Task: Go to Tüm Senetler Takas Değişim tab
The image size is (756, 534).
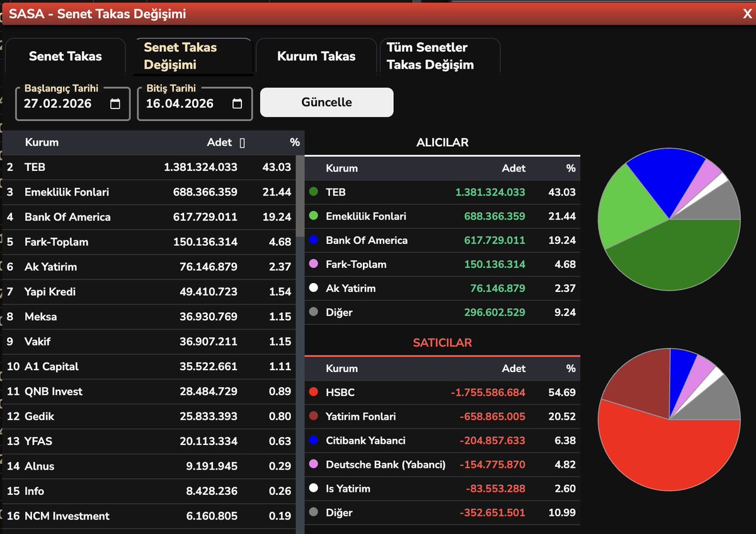Action: (x=440, y=56)
